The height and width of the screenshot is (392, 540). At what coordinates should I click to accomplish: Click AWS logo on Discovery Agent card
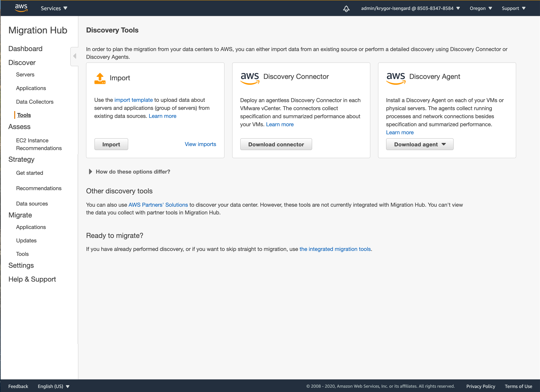click(x=396, y=78)
